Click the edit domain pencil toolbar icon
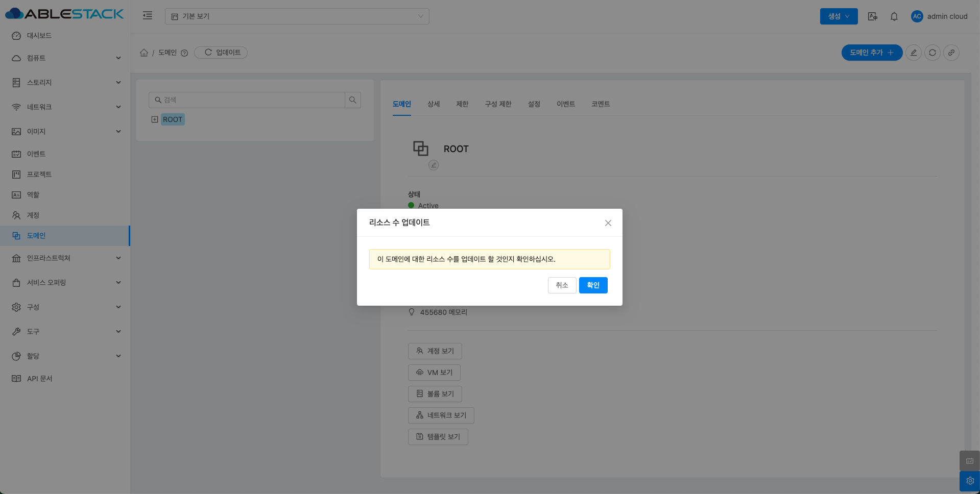This screenshot has width=980, height=494. point(913,53)
